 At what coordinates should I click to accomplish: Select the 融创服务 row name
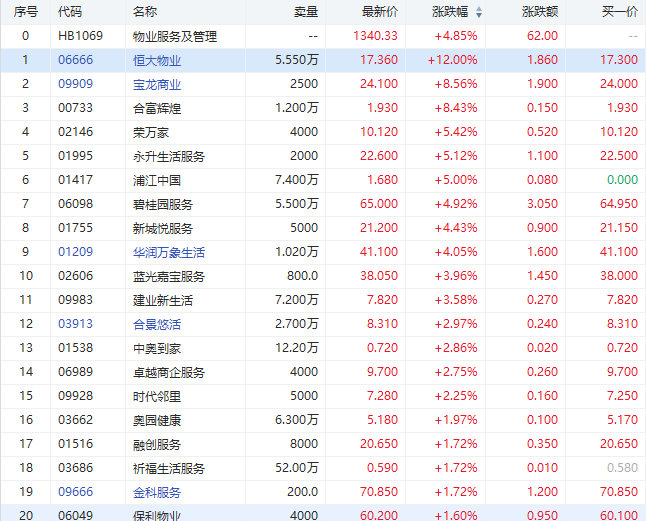[x=157, y=444]
